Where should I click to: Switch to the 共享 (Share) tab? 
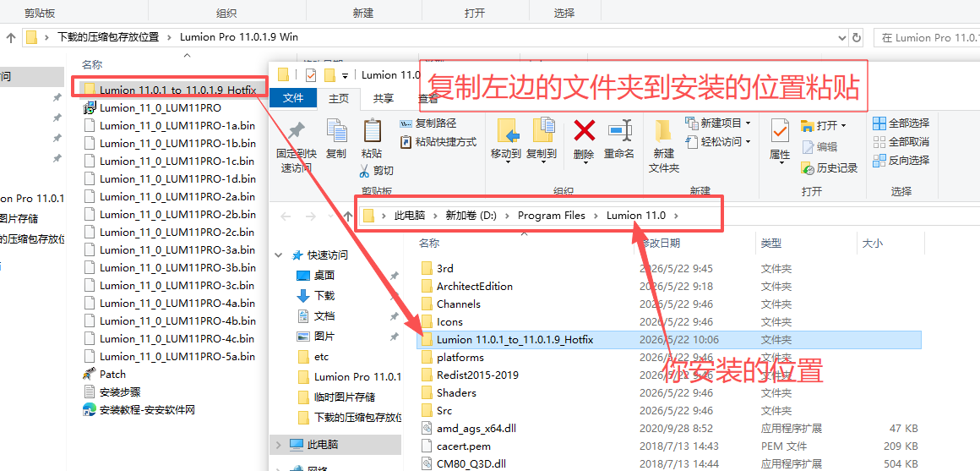tap(383, 98)
